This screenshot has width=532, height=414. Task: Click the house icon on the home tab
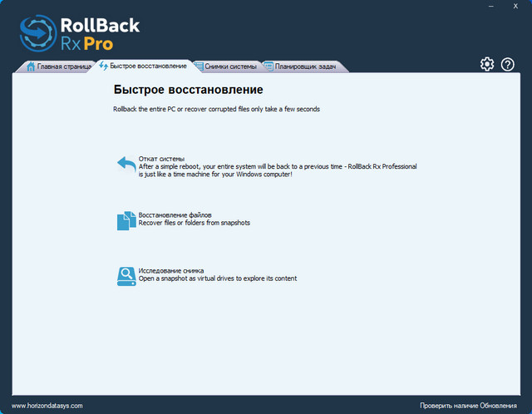click(31, 67)
